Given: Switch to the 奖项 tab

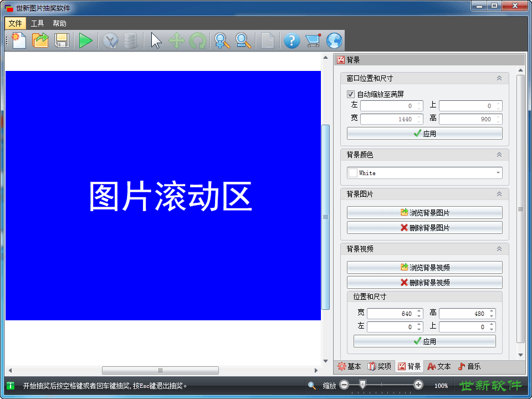Looking at the screenshot, I should tap(380, 366).
